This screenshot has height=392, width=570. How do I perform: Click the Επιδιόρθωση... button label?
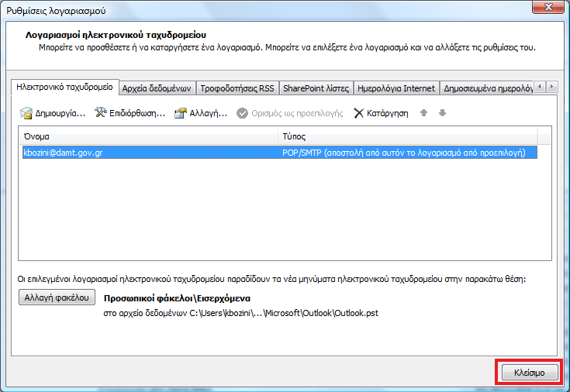[x=137, y=113]
